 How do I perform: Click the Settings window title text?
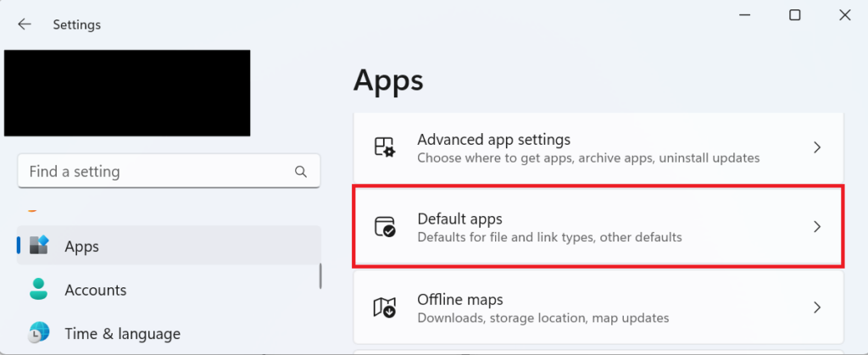click(x=77, y=25)
